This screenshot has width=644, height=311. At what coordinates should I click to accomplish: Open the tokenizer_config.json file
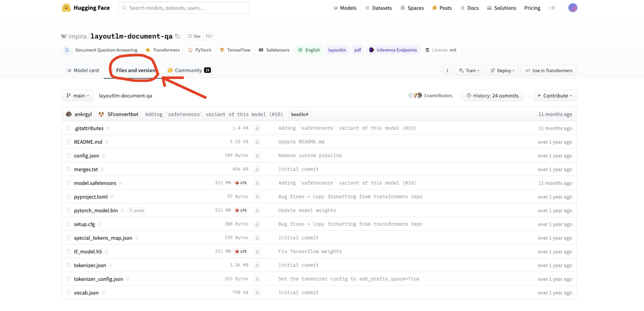tap(98, 279)
